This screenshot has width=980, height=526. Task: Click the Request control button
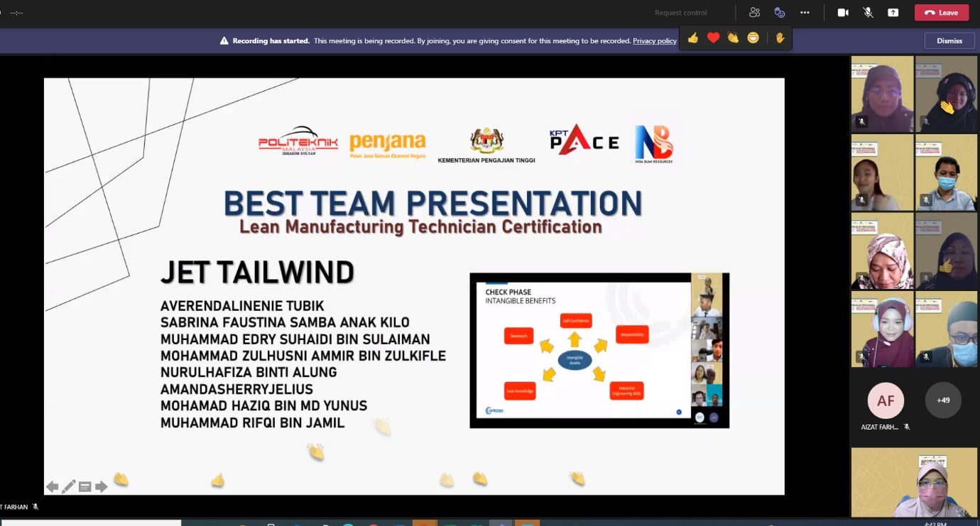click(681, 13)
